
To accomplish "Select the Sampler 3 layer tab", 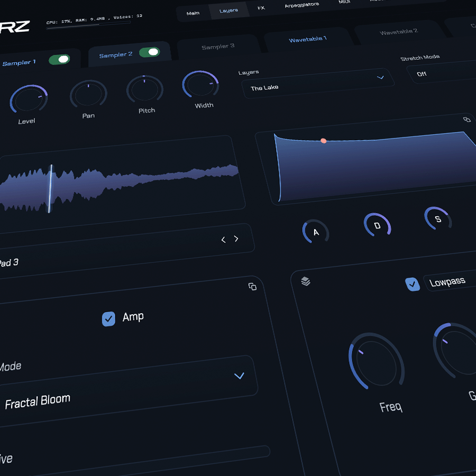I will 218,47.
